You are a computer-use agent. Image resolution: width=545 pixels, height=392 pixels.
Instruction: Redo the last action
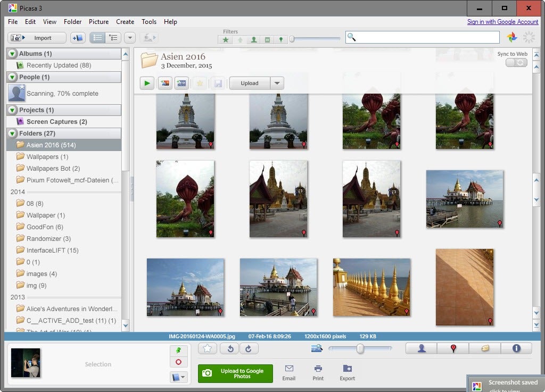[x=248, y=348]
